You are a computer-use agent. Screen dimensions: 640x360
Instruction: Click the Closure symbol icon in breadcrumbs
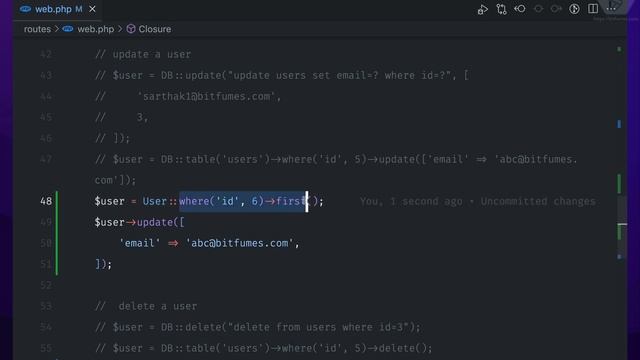tap(131, 29)
